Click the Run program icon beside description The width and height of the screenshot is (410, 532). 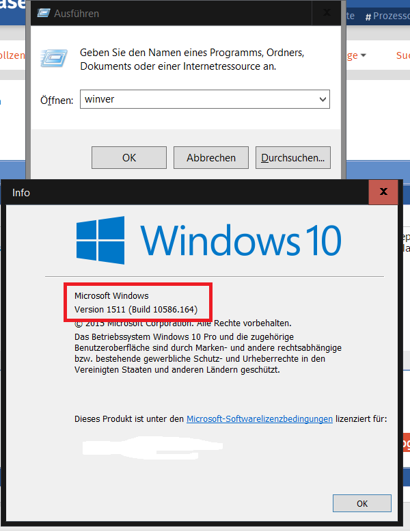click(54, 58)
